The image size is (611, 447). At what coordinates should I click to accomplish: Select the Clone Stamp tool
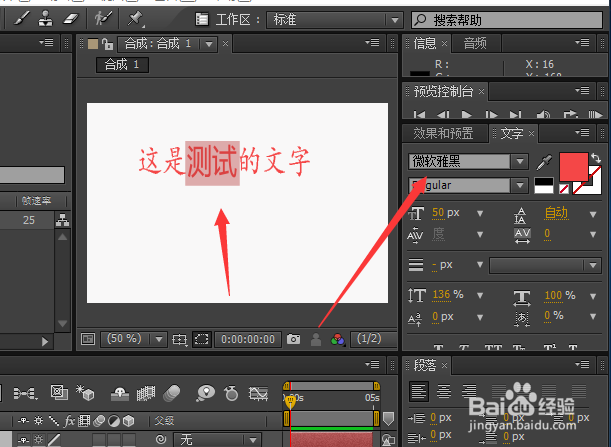46,18
